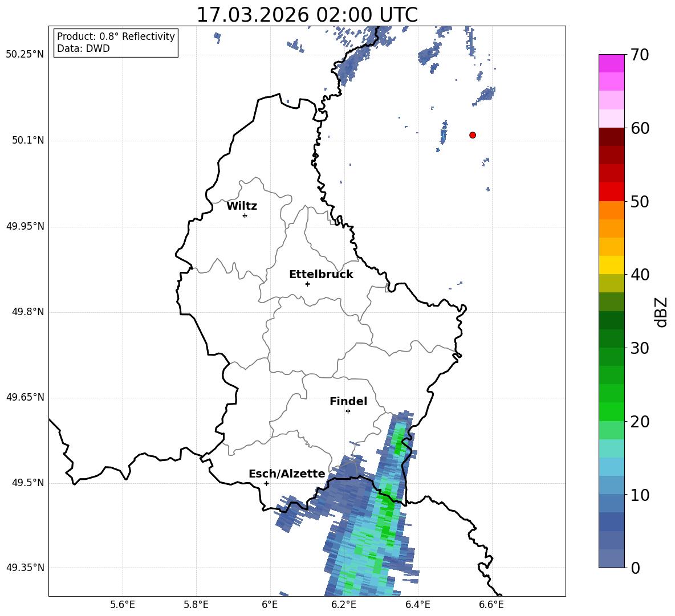The image size is (675, 616).
Task: Click the Ettelbruck station cross marker
Action: pos(307,284)
